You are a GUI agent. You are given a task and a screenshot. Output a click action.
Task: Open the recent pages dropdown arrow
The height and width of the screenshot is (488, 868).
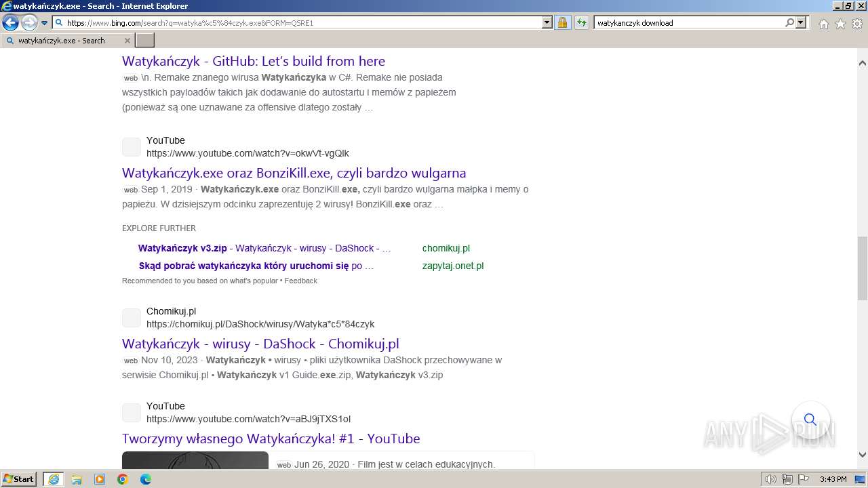44,23
